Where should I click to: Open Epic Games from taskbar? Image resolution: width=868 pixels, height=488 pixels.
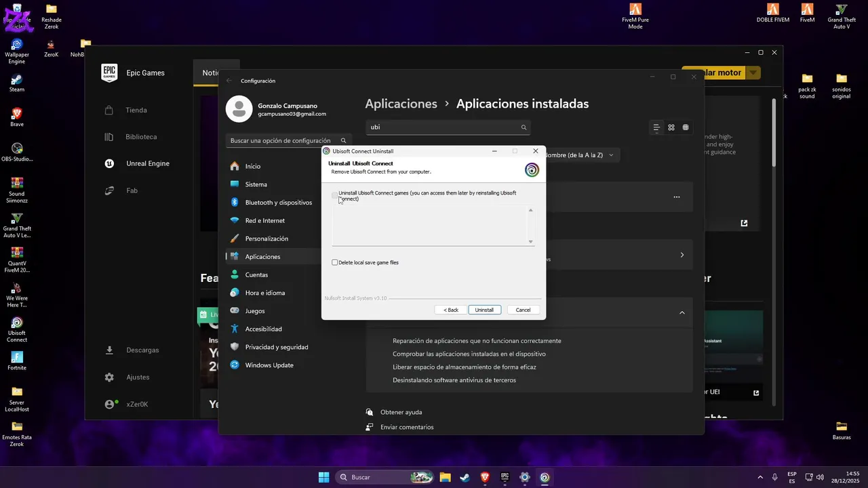pyautogui.click(x=505, y=477)
